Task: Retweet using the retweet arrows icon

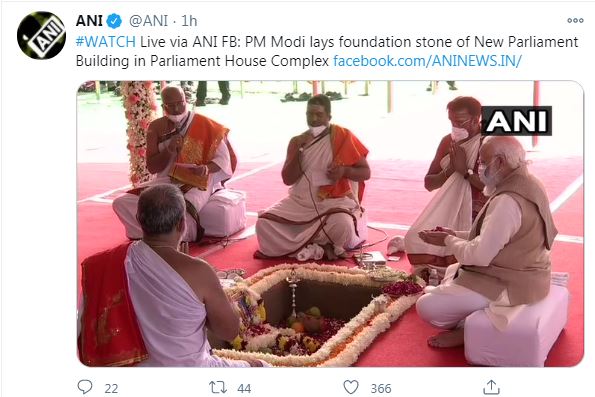Action: [x=218, y=388]
